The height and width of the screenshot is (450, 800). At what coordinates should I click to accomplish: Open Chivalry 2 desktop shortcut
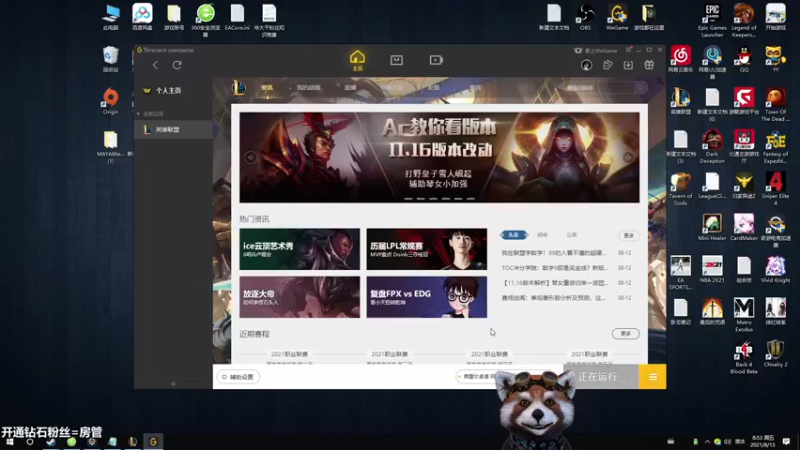click(x=776, y=354)
